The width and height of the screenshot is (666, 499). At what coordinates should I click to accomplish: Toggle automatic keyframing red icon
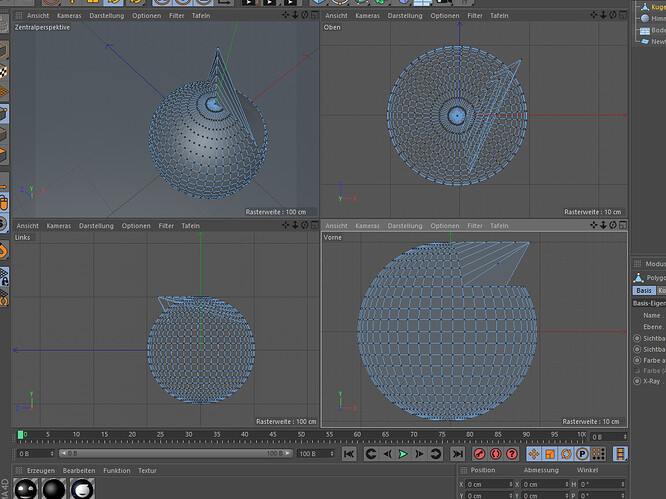pos(496,454)
